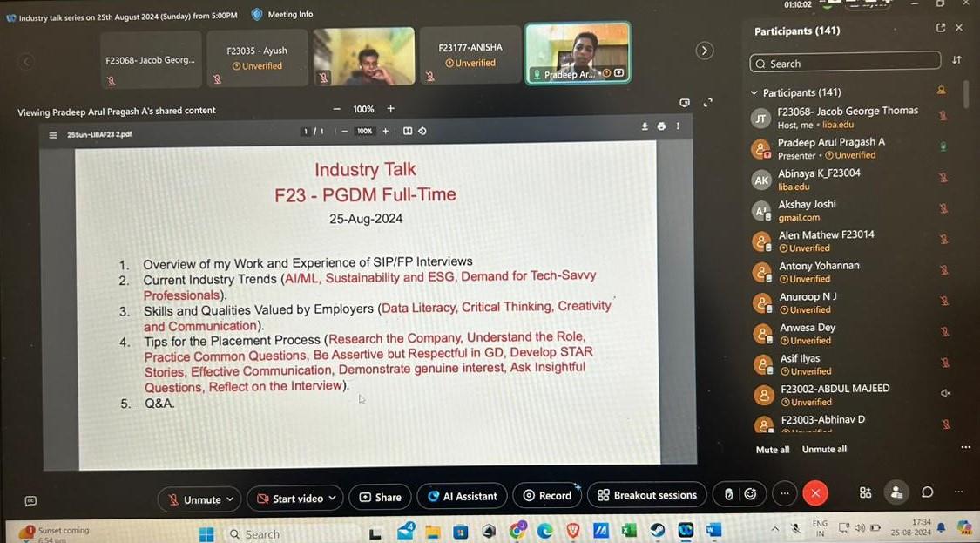
Task: Click Mute all
Action: [773, 450]
